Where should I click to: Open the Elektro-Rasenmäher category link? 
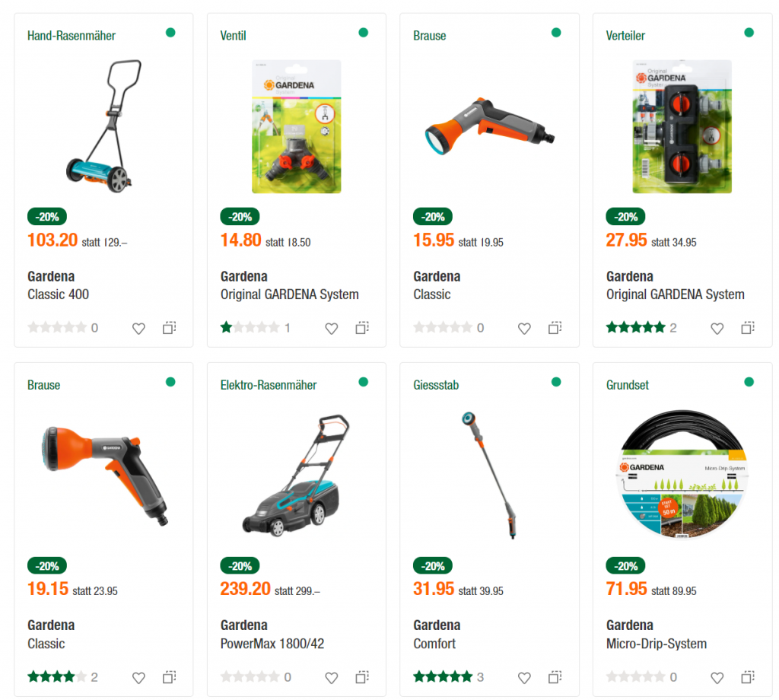pyautogui.click(x=269, y=385)
